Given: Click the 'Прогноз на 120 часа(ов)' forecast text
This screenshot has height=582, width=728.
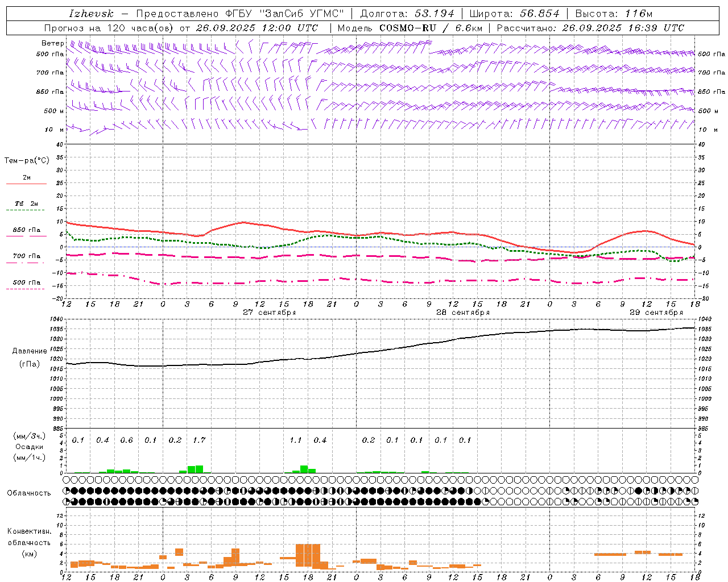Looking at the screenshot, I should (109, 28).
